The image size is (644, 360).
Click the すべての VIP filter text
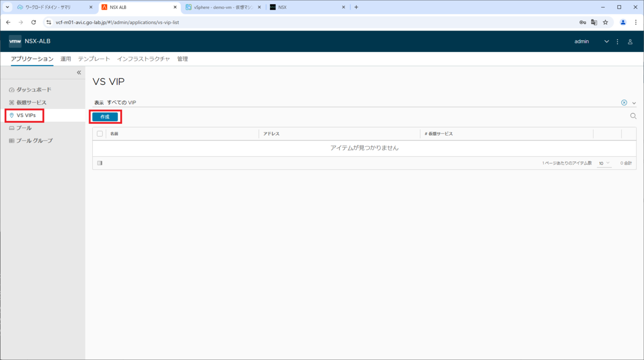pyautogui.click(x=121, y=102)
